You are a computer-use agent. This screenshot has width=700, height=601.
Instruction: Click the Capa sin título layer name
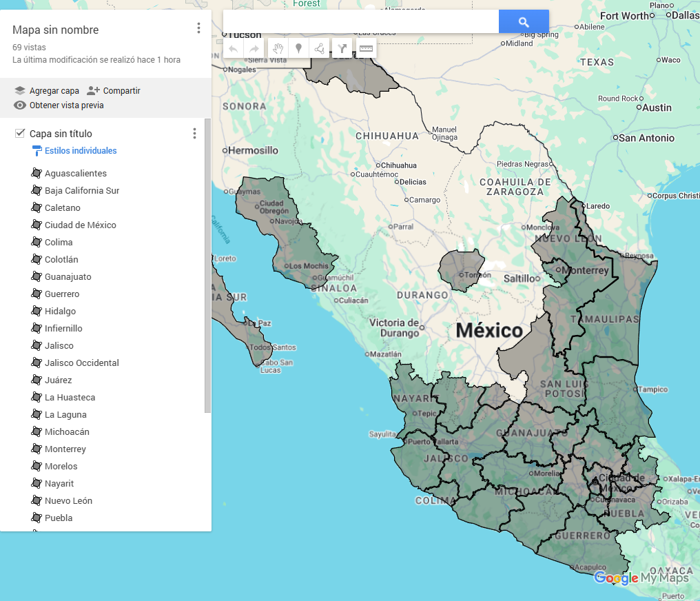(61, 134)
